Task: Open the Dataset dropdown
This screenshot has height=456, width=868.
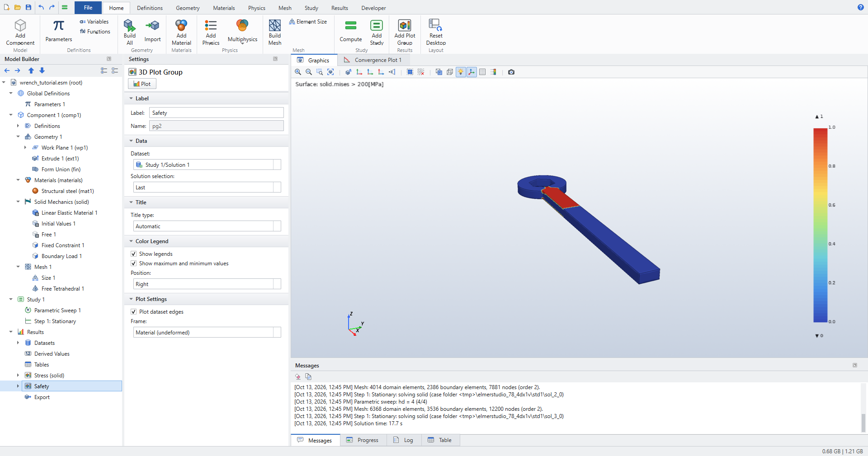Action: 207,165
